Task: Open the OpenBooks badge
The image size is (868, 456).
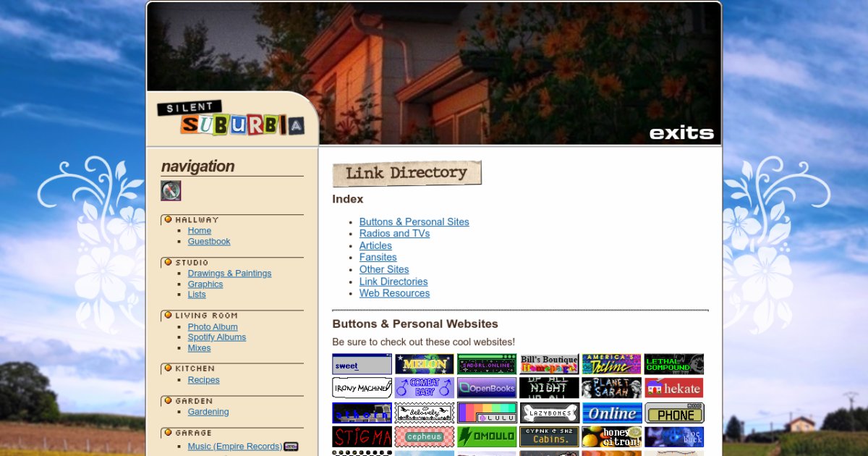Action: point(486,388)
